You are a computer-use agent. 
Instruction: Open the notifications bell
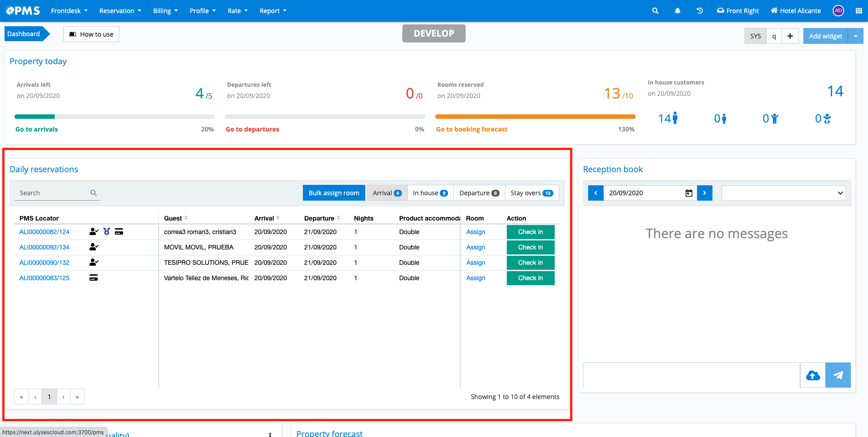(x=677, y=11)
